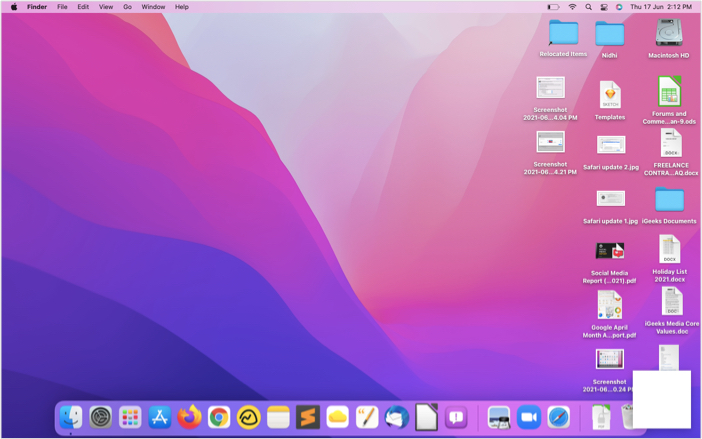Launch System Preferences from the Dock
This screenshot has width=702, height=439.
pyautogui.click(x=101, y=417)
